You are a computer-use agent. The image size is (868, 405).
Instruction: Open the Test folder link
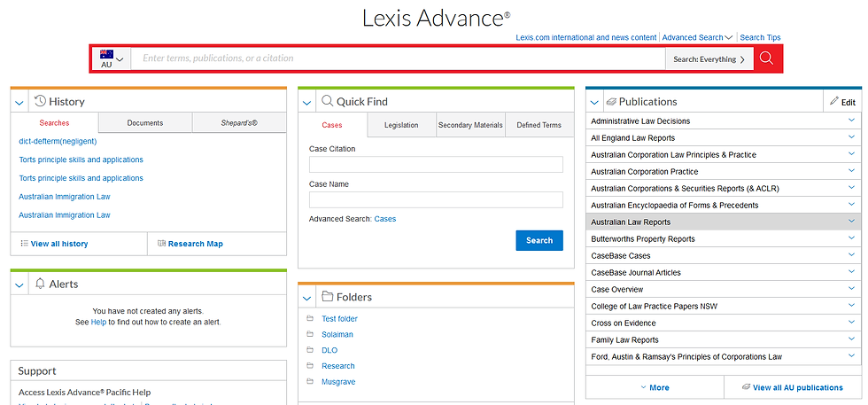(339, 318)
